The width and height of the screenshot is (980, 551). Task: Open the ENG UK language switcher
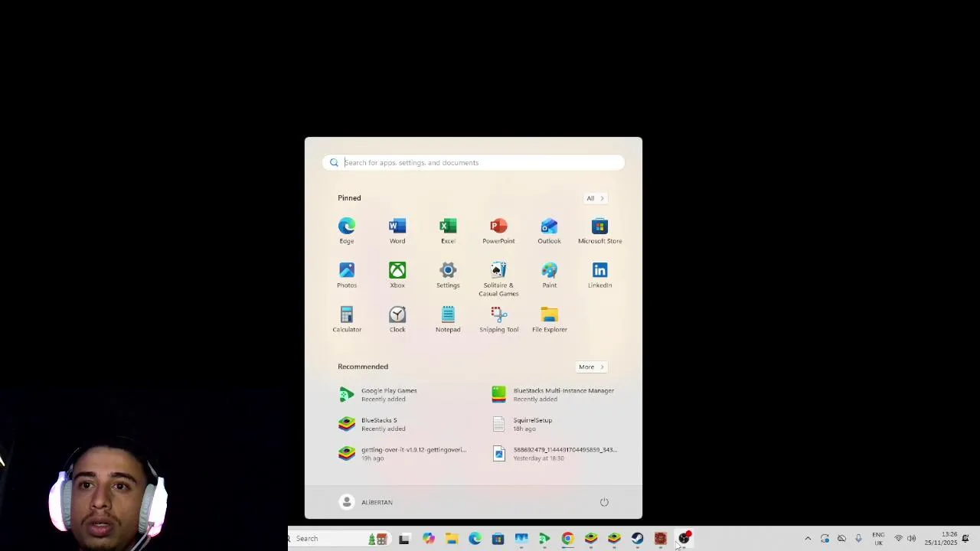point(878,539)
